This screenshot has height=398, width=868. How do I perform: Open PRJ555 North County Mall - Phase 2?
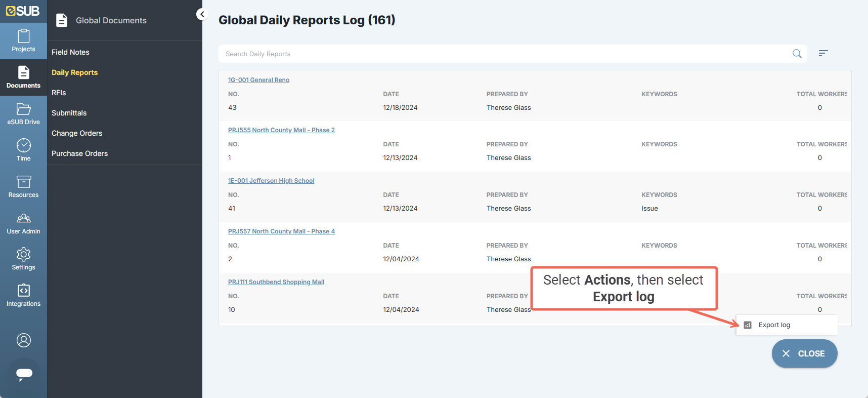coord(281,130)
